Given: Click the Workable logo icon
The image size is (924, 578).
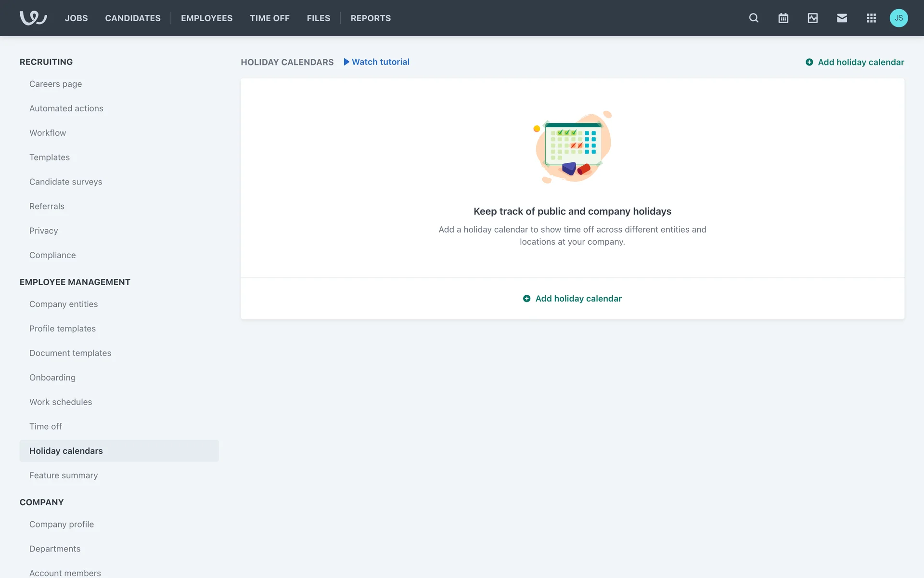Looking at the screenshot, I should (33, 18).
